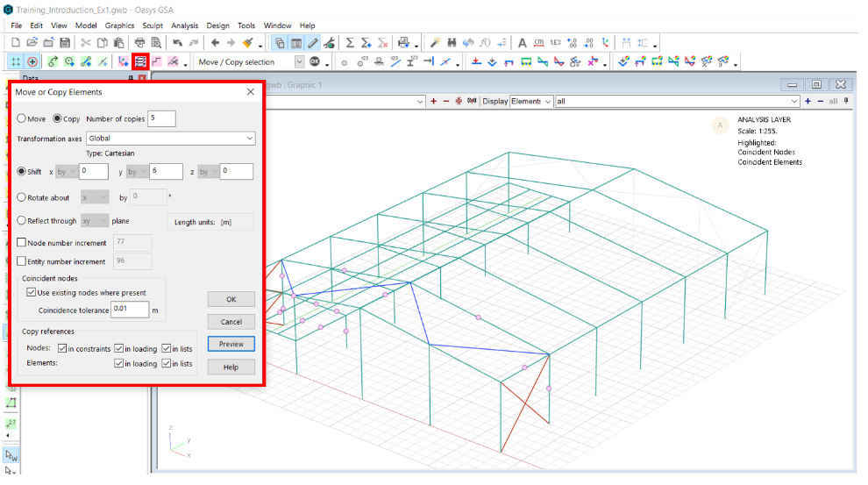The height and width of the screenshot is (485, 868).
Task: Click the large A text label icon
Action: [523, 43]
